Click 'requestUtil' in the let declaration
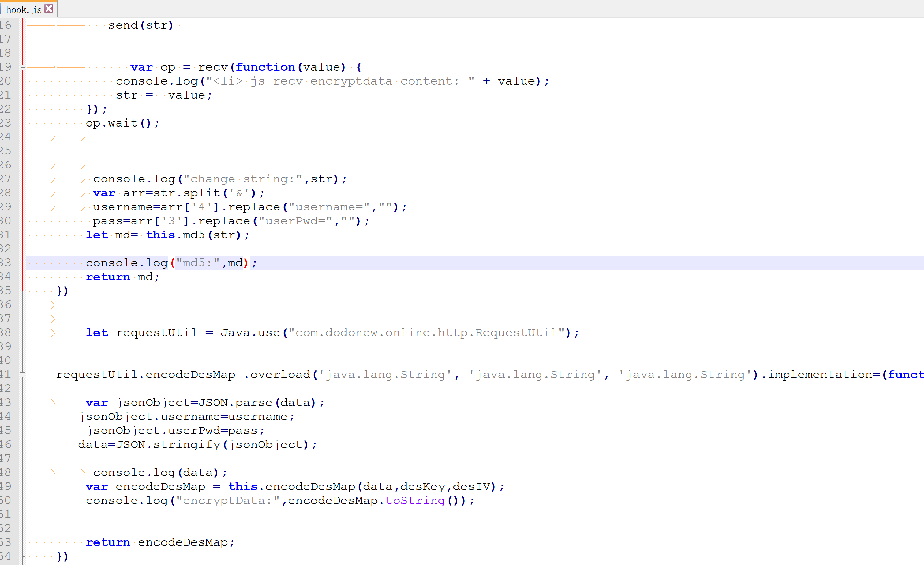The height and width of the screenshot is (565, 924). point(156,332)
